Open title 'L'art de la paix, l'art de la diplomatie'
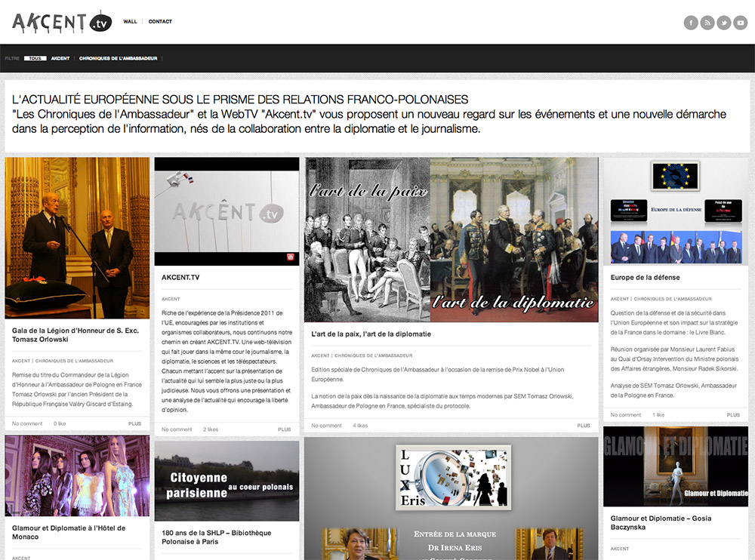This screenshot has width=755, height=560. point(371,334)
